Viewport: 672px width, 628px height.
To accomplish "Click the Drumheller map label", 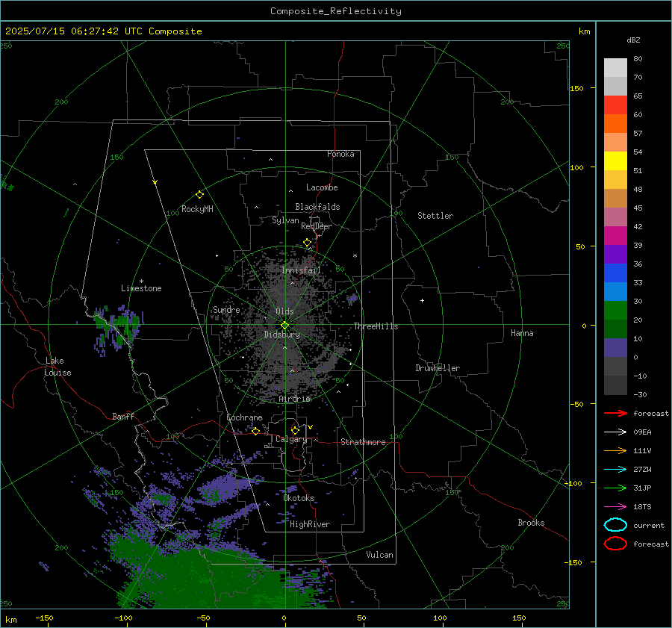I will (x=438, y=368).
